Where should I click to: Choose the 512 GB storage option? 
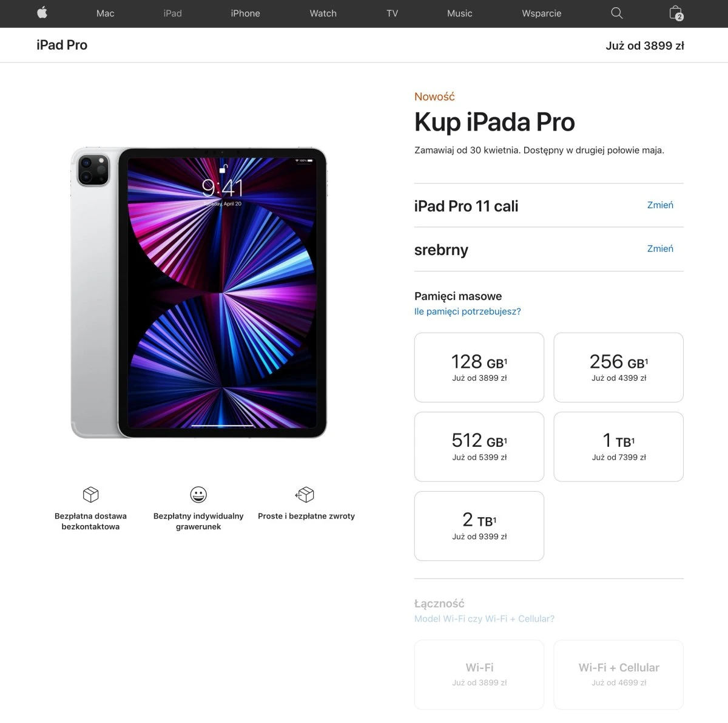tap(479, 447)
